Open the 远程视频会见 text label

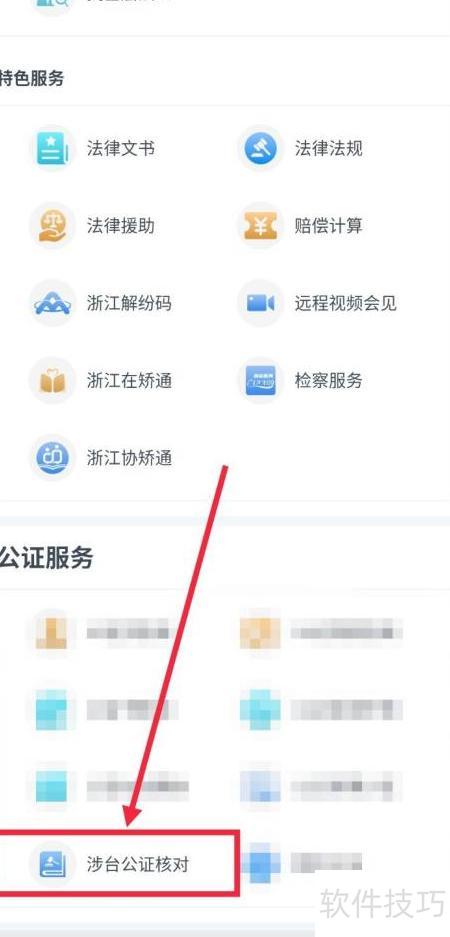tap(345, 304)
